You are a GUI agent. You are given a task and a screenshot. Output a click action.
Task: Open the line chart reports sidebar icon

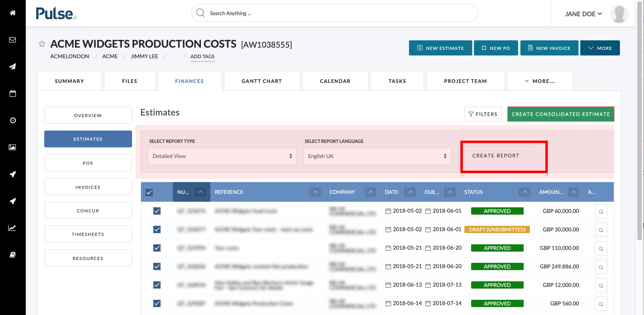(x=12, y=228)
